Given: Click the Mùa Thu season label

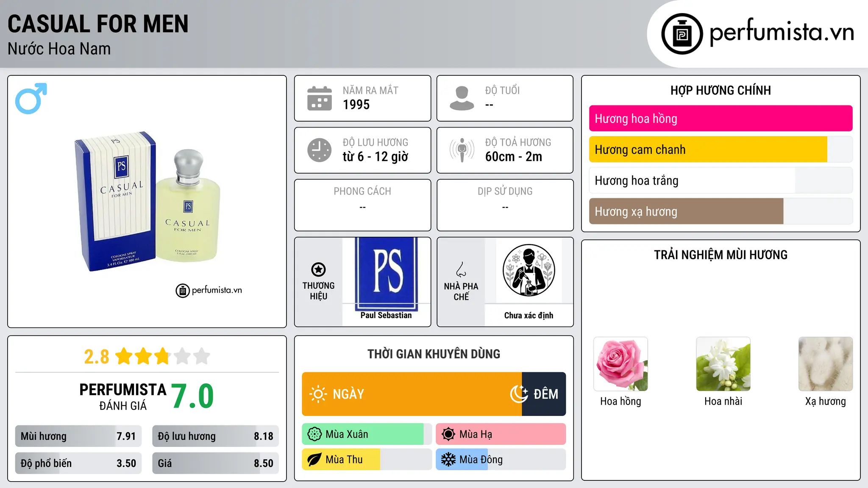Looking at the screenshot, I should pos(344,460).
